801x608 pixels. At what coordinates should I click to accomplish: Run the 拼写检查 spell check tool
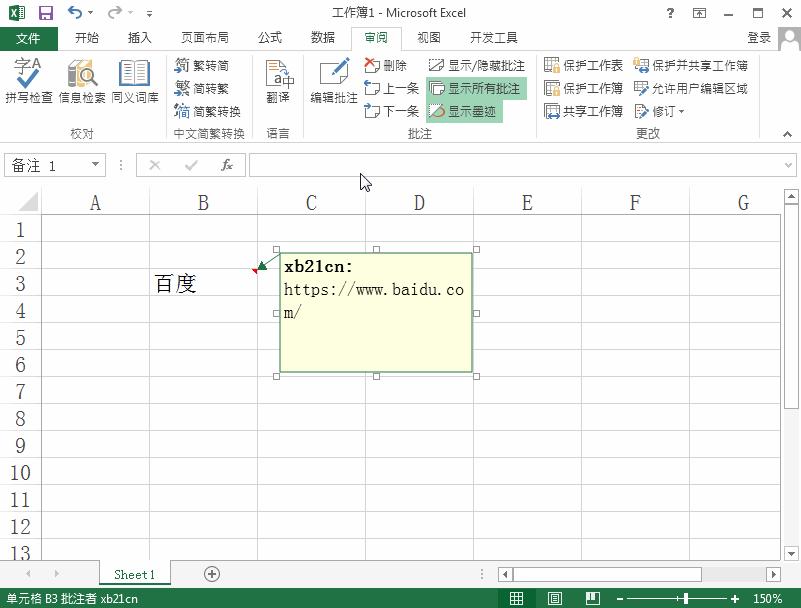[29, 80]
